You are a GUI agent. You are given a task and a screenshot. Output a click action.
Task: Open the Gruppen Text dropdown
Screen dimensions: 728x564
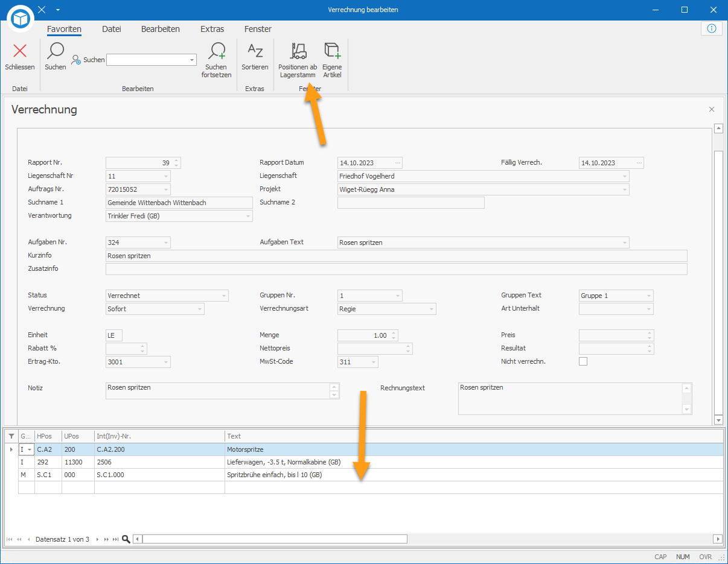(x=648, y=296)
